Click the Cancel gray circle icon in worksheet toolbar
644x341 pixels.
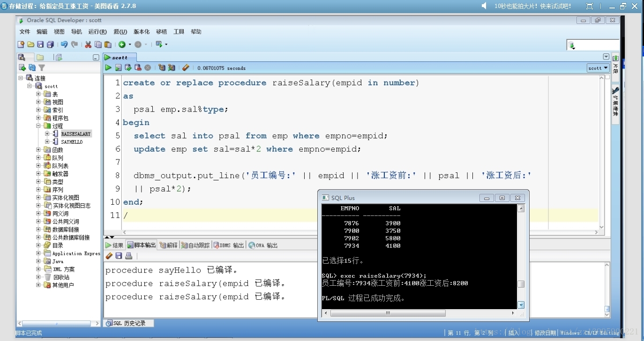148,68
